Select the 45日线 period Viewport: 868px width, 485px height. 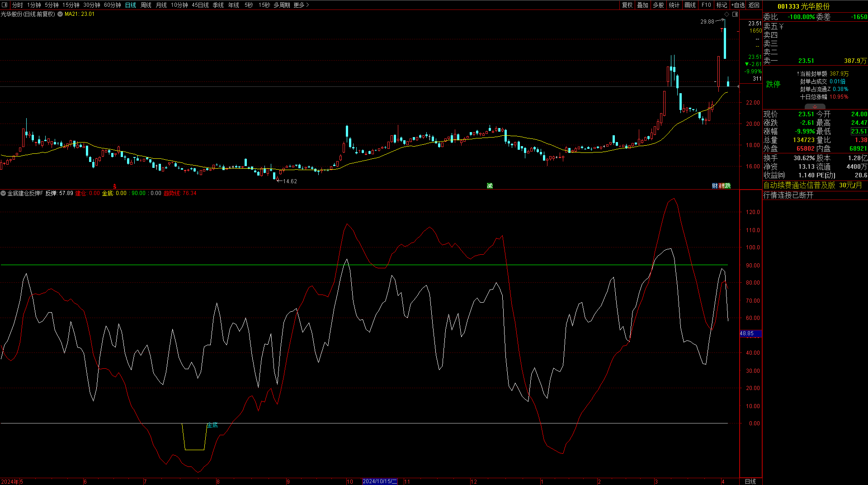click(x=200, y=5)
